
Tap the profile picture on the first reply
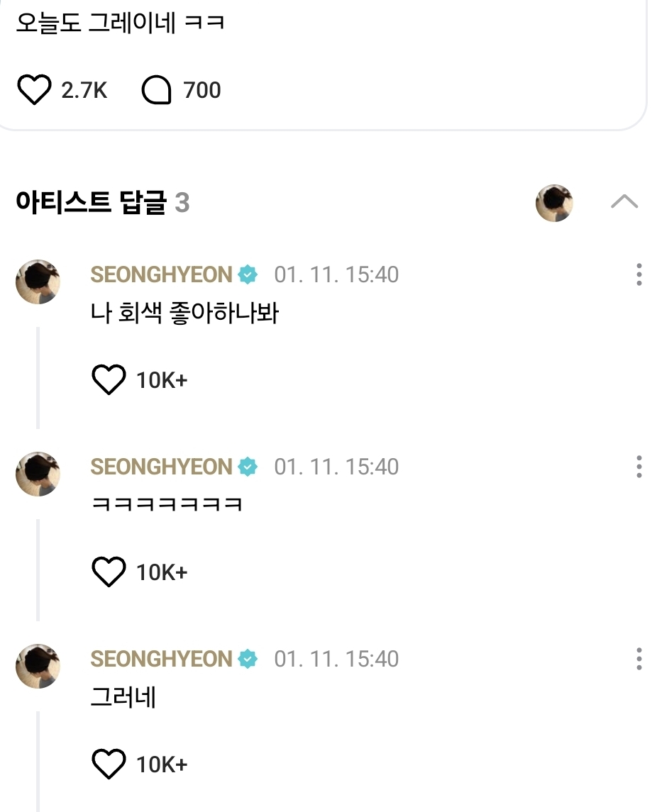tap(38, 282)
